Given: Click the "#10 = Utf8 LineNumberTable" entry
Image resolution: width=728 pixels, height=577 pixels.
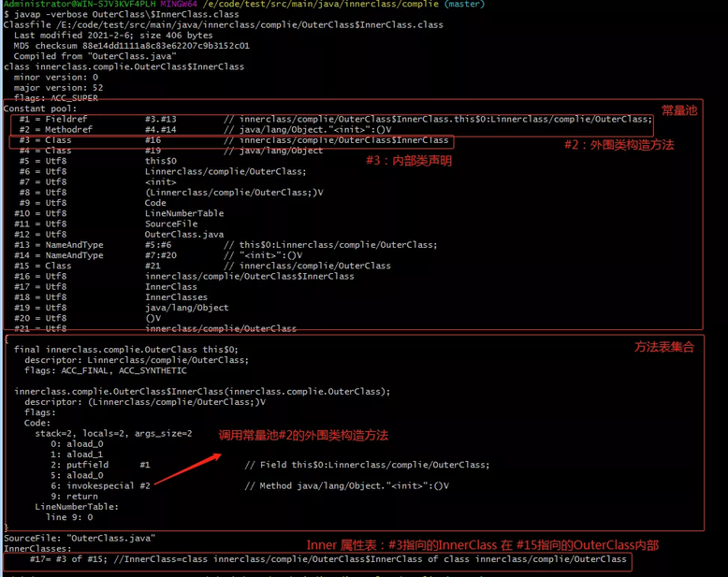Looking at the screenshot, I should click(x=119, y=213).
